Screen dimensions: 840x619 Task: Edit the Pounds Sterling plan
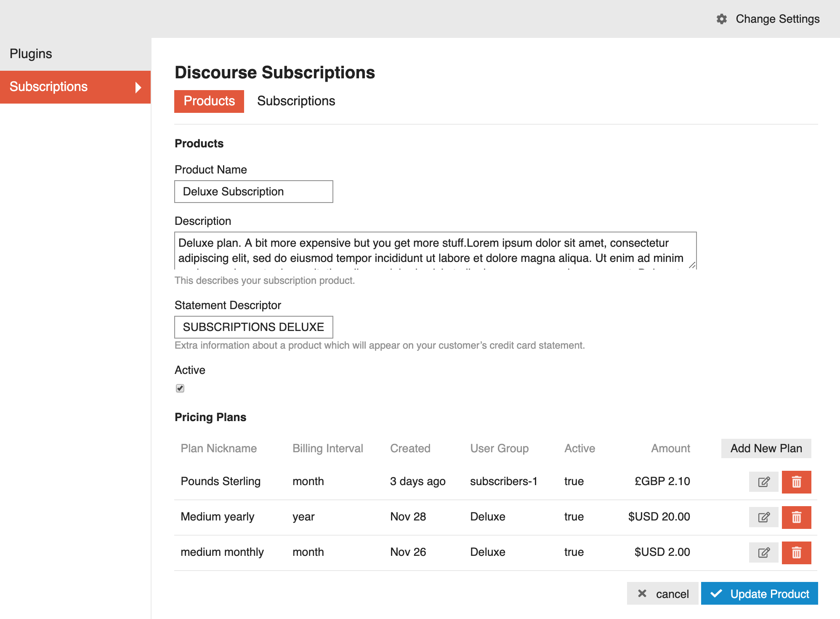click(763, 482)
